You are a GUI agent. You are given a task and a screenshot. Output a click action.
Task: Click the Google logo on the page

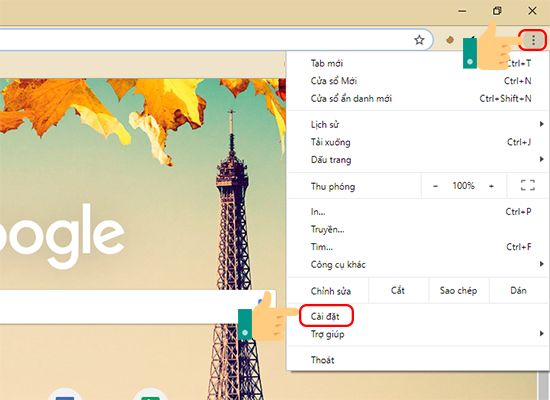61,236
